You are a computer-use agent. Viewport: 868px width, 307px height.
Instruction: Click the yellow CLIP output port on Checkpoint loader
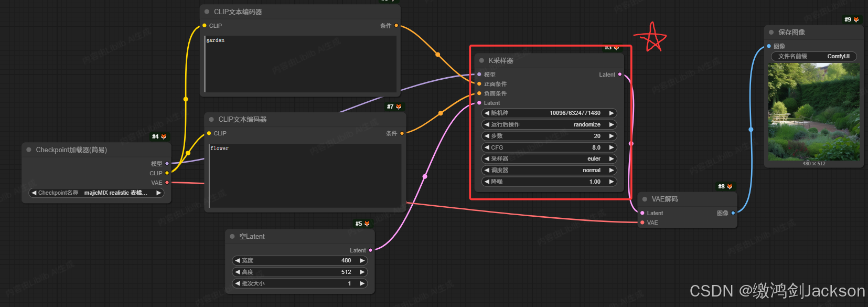pyautogui.click(x=167, y=173)
